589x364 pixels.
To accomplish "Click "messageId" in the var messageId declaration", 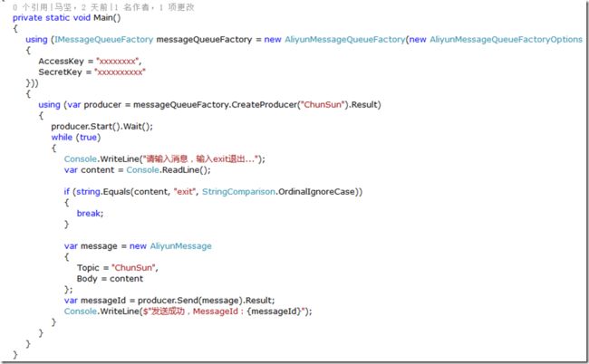I will tap(103, 301).
